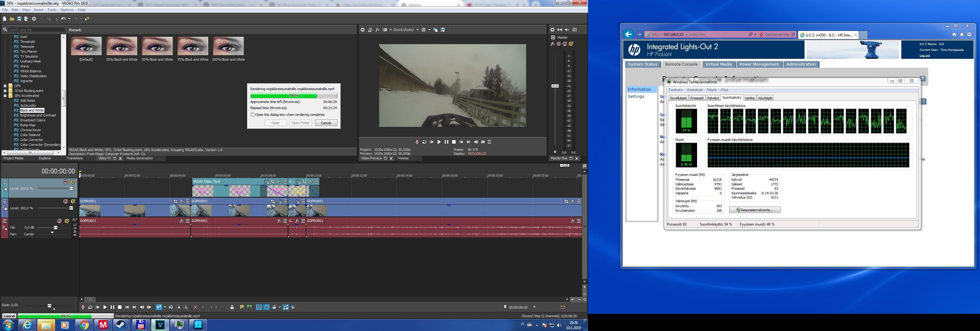Click Steam icon in taskbar
This screenshot has width=980, height=331.
[121, 325]
